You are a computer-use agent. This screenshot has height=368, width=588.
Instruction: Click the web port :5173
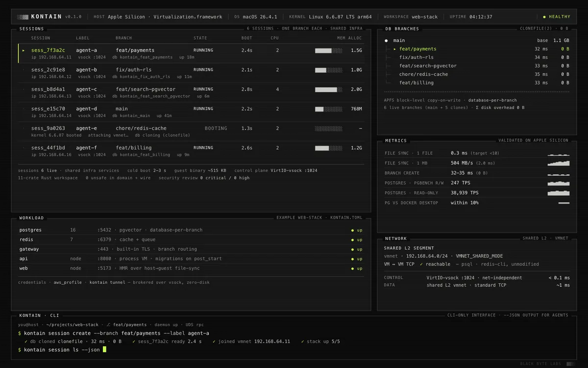pos(104,268)
